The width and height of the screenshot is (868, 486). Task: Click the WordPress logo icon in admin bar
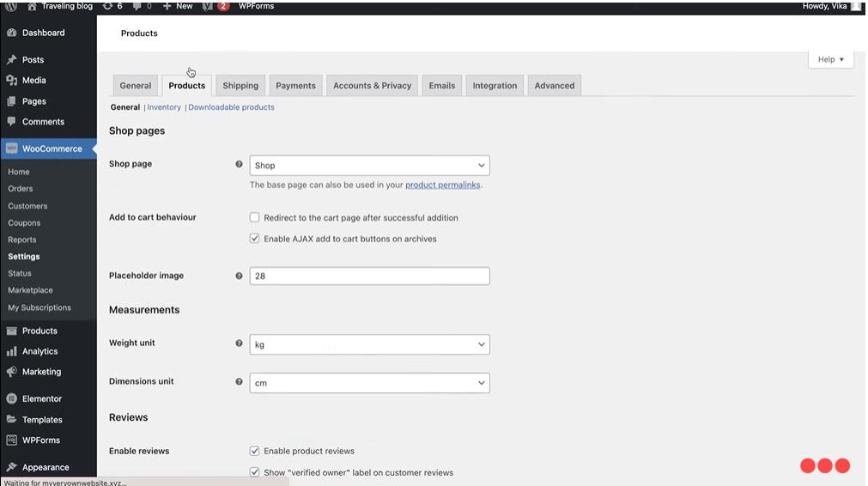point(11,7)
